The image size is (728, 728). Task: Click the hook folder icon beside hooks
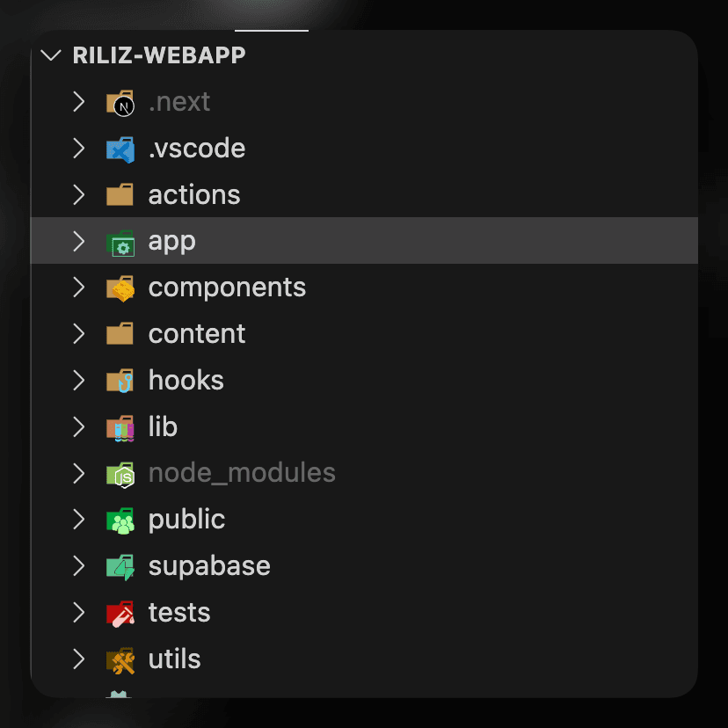pos(120,382)
